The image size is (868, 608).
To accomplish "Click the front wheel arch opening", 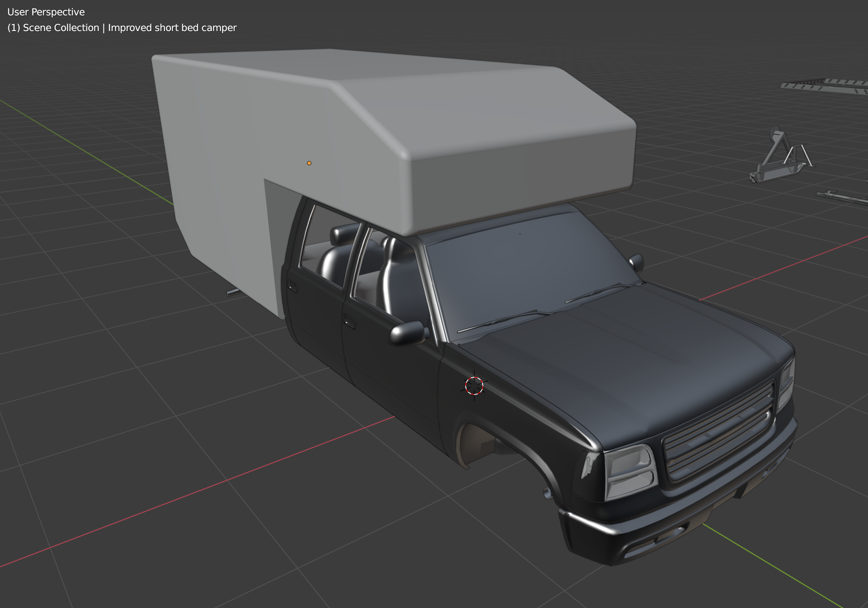I will (477, 444).
